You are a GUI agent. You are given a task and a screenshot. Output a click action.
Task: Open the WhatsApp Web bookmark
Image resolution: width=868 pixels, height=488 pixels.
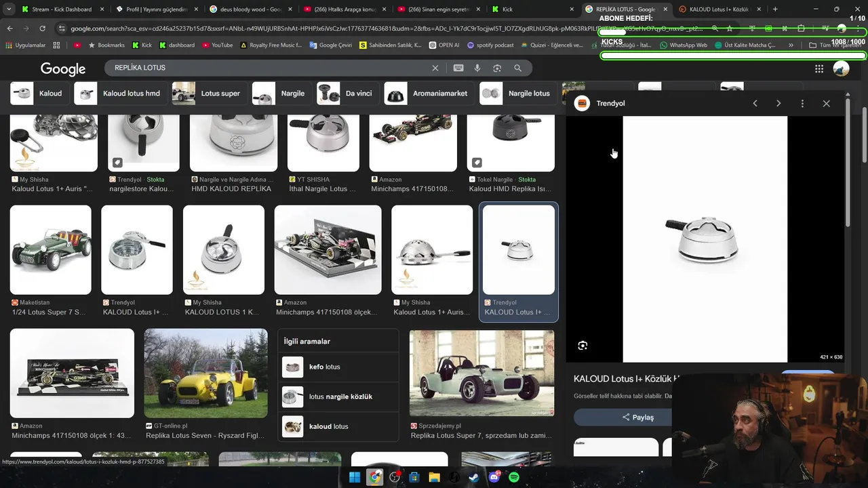682,45
